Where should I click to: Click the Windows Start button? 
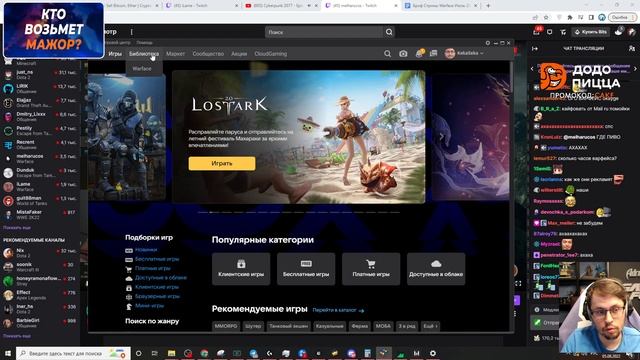7,353
